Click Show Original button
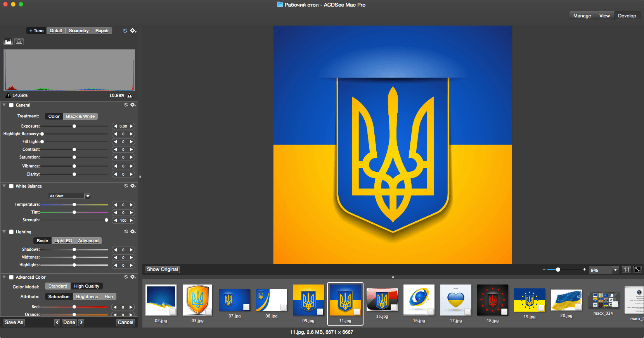The width and height of the screenshot is (644, 338). click(162, 269)
